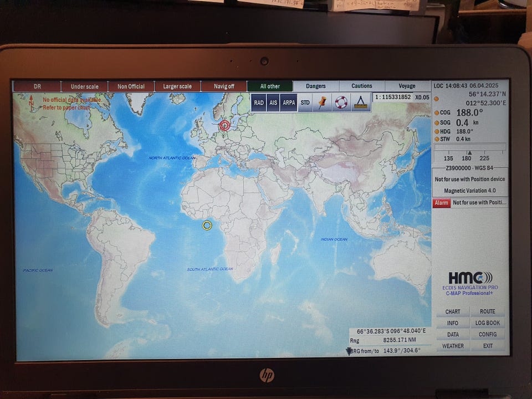The image size is (532, 399).
Task: Open the ROUTE menu
Action: tap(488, 311)
